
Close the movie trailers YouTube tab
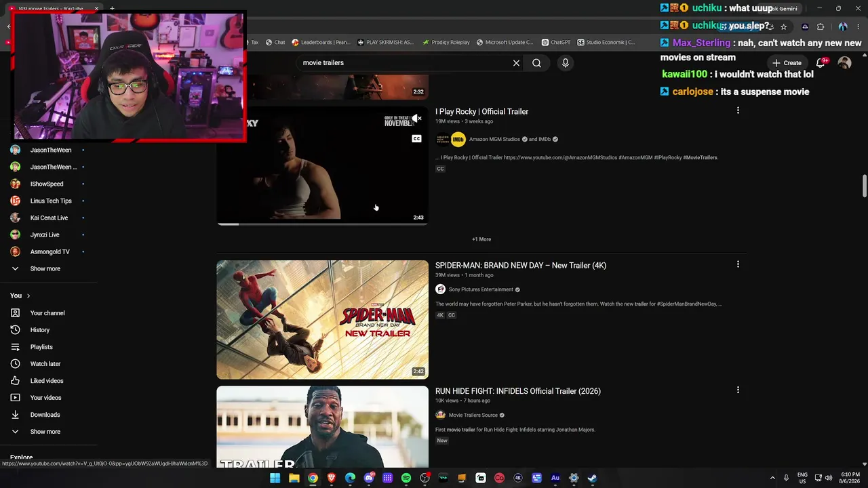click(x=96, y=8)
